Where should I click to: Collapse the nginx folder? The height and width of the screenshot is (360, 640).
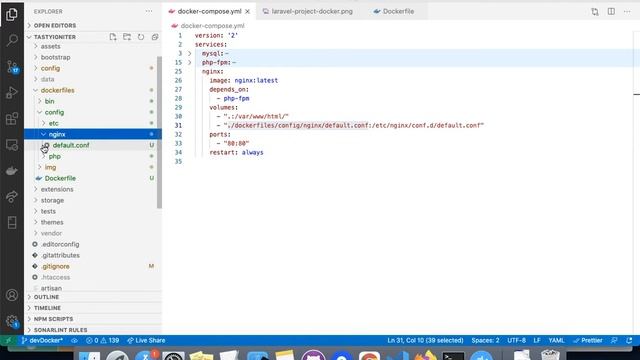click(93, 134)
